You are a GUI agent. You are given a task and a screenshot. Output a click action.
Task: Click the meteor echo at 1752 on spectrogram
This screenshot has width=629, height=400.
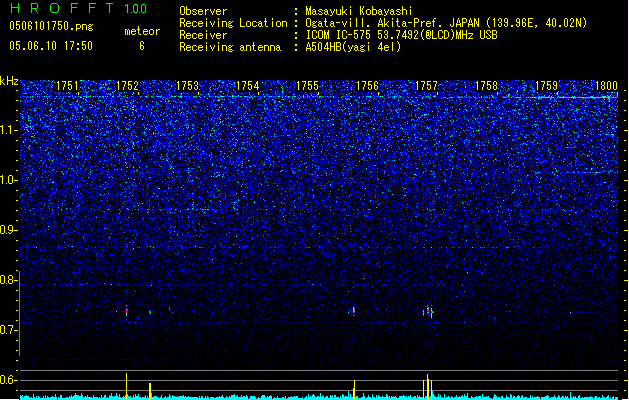[127, 311]
